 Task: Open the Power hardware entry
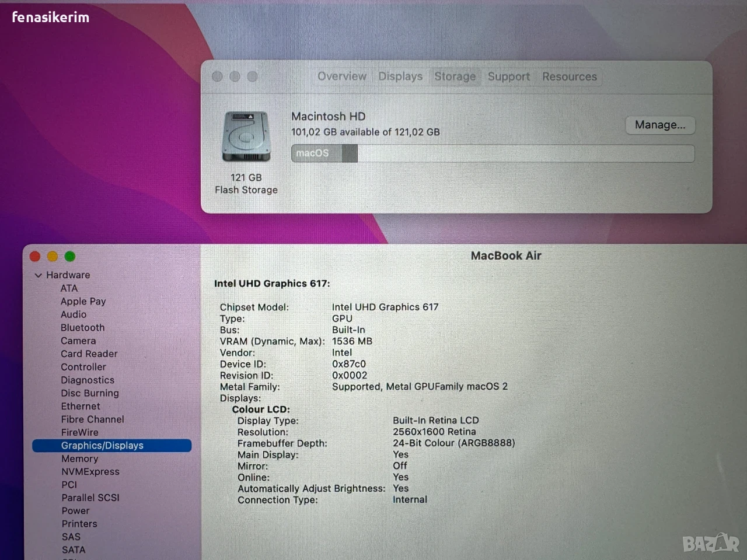[x=76, y=510]
